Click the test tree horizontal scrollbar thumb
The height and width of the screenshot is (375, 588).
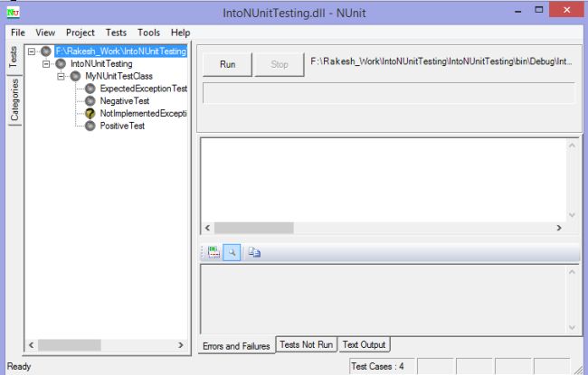tap(70, 345)
